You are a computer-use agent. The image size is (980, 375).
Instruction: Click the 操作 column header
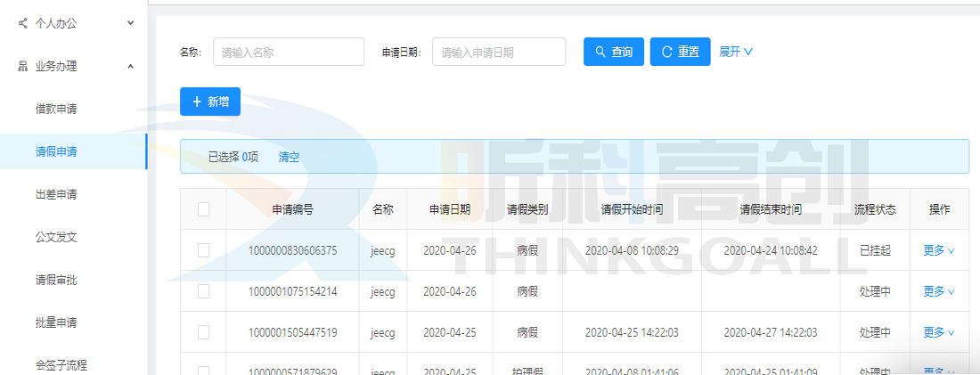939,210
